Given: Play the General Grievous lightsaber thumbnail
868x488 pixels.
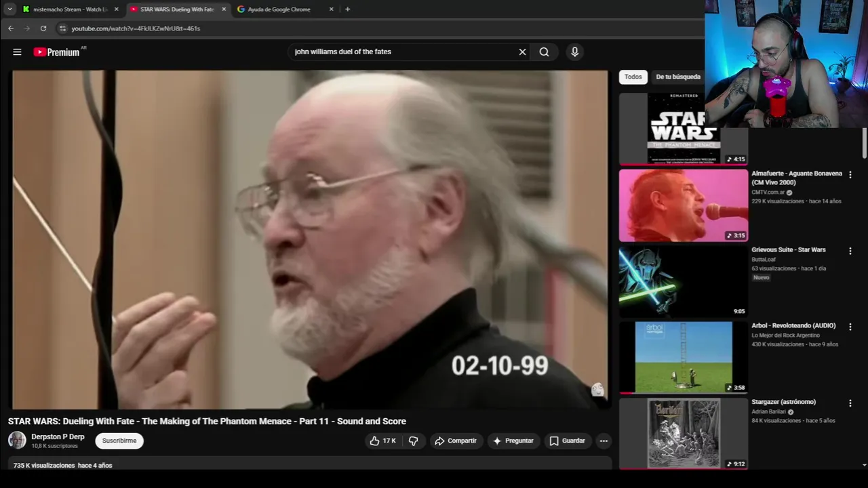Looking at the screenshot, I should 684,281.
